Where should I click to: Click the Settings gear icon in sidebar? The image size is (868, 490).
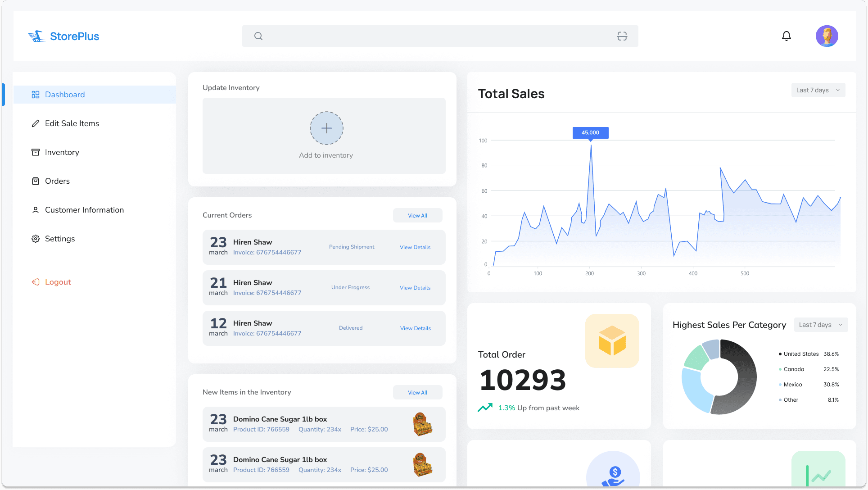36,239
